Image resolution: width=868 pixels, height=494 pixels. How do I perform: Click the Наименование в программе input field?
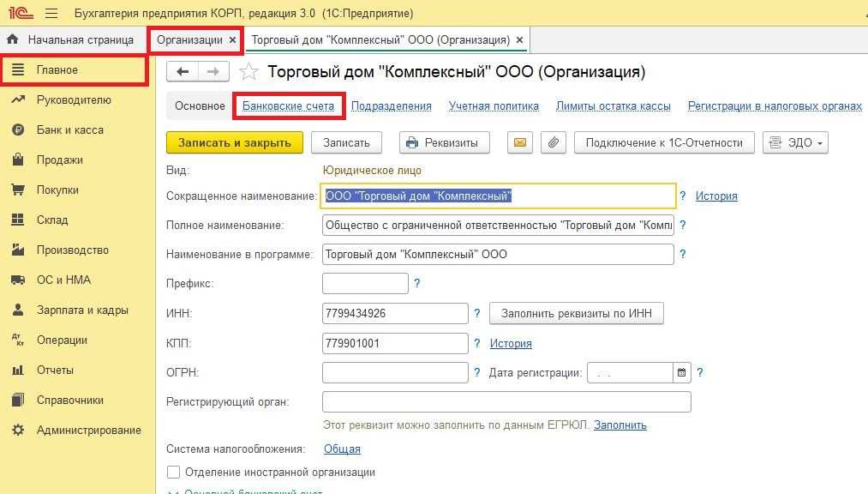[498, 254]
